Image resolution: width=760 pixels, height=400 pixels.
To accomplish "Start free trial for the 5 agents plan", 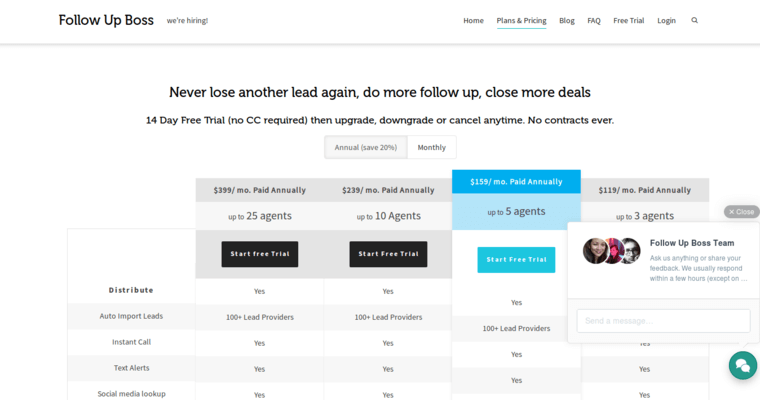I will click(x=516, y=260).
